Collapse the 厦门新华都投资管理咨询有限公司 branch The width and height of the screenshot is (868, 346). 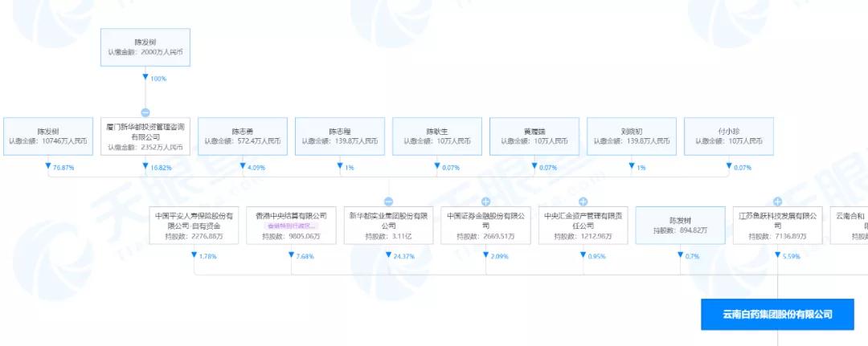[145, 112]
